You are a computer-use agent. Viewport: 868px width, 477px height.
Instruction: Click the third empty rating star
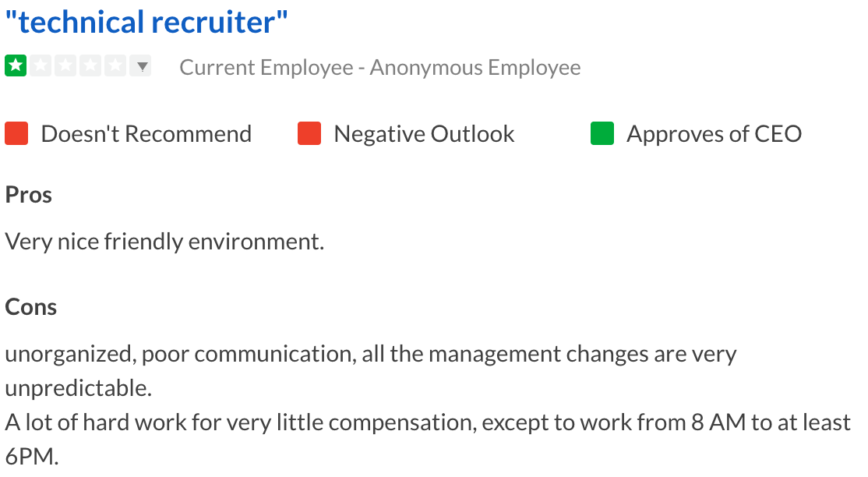point(65,66)
